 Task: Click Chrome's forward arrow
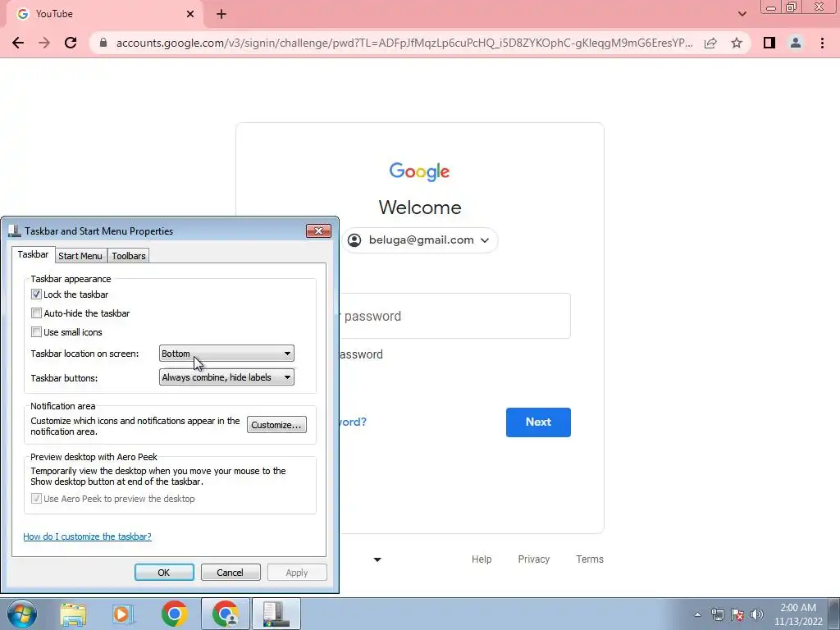pos(44,43)
